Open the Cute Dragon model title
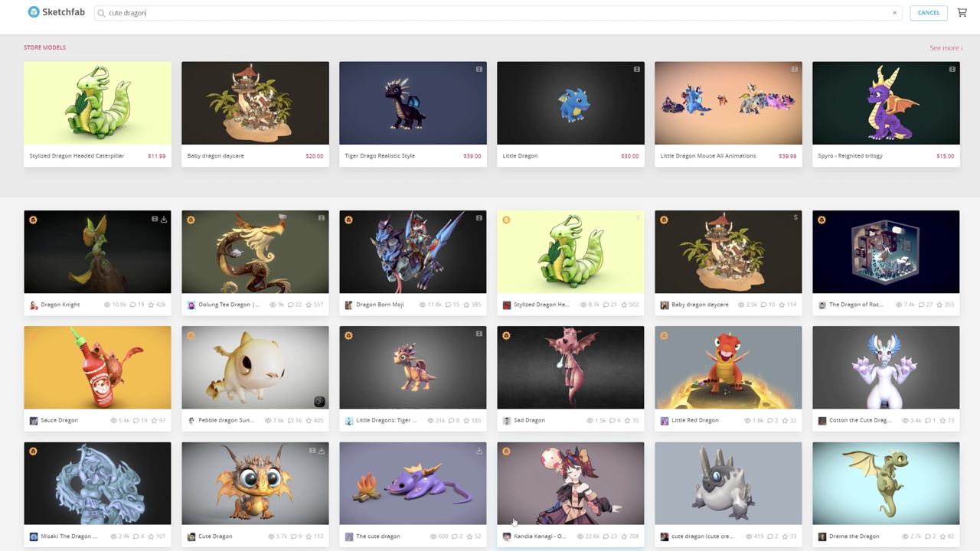 click(x=215, y=536)
